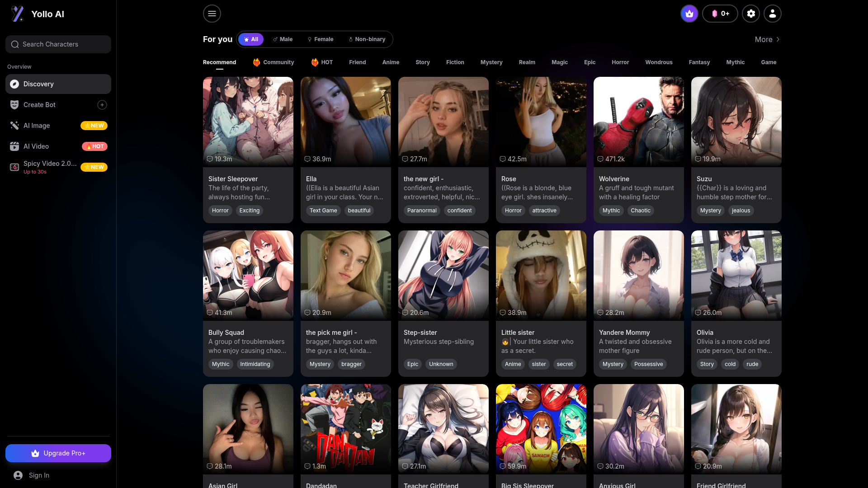Click the plus icon beside Create Bot

point(102,105)
